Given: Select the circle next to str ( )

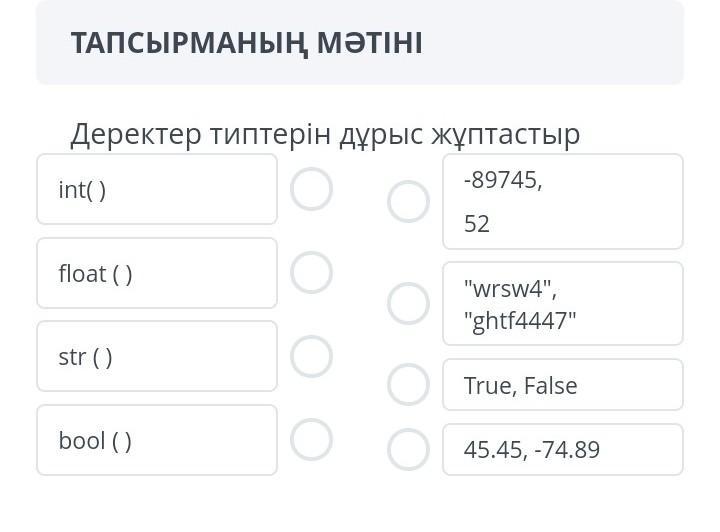Looking at the screenshot, I should coord(311,356).
